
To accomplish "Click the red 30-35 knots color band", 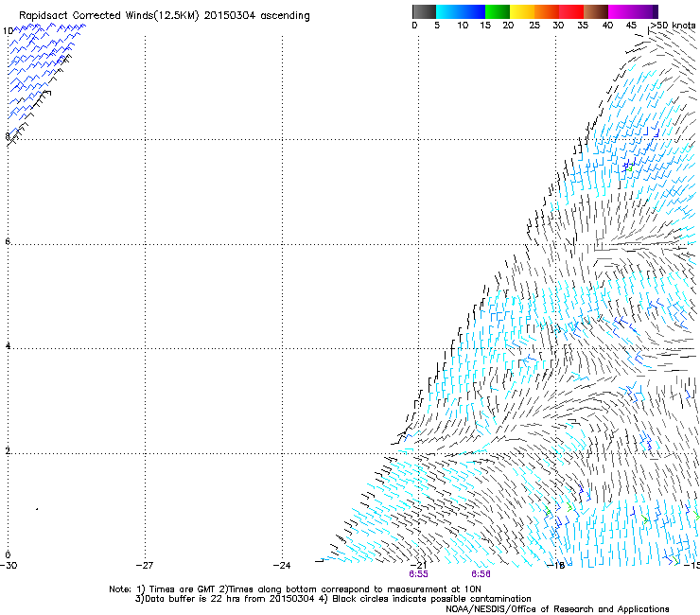I will [571, 11].
